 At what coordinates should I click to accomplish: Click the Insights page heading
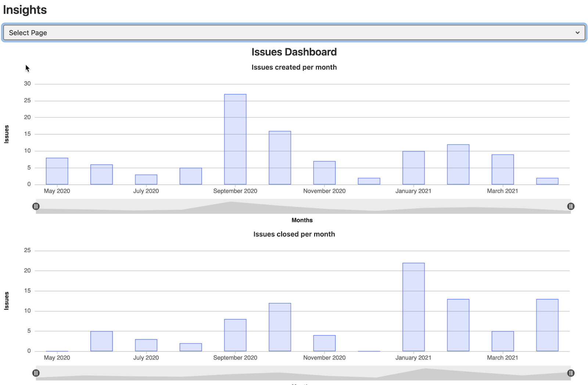click(x=25, y=10)
